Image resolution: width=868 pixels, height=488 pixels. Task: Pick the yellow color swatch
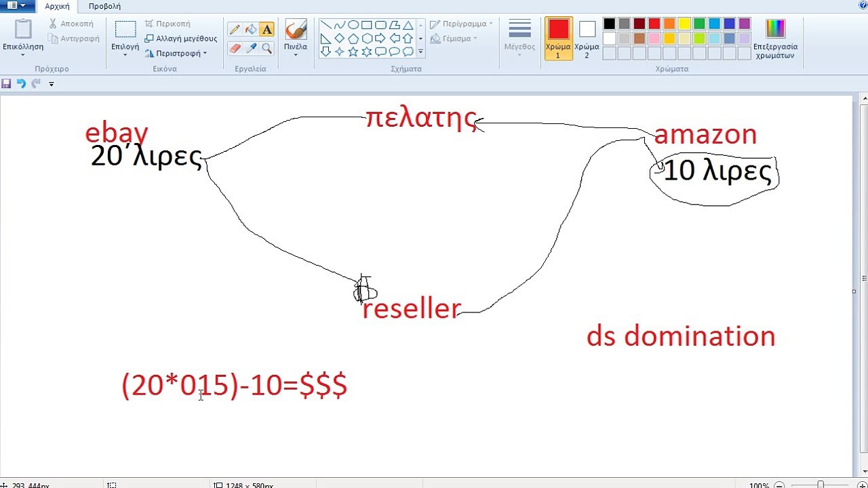tap(684, 24)
